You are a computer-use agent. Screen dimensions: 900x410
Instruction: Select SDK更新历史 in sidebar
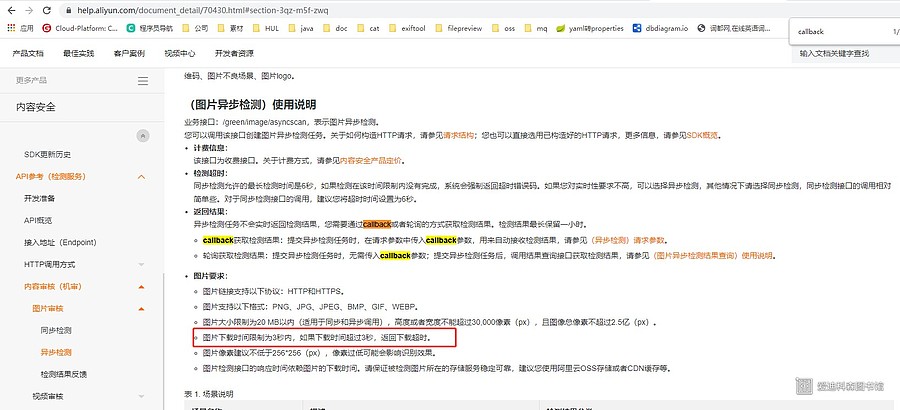[48, 154]
